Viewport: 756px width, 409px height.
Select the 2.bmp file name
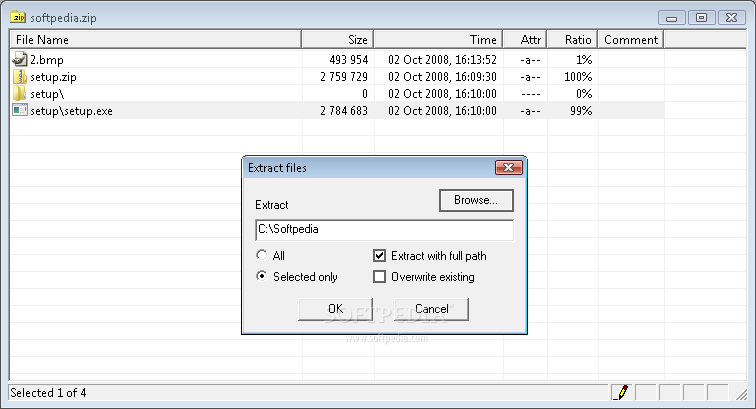click(x=47, y=60)
